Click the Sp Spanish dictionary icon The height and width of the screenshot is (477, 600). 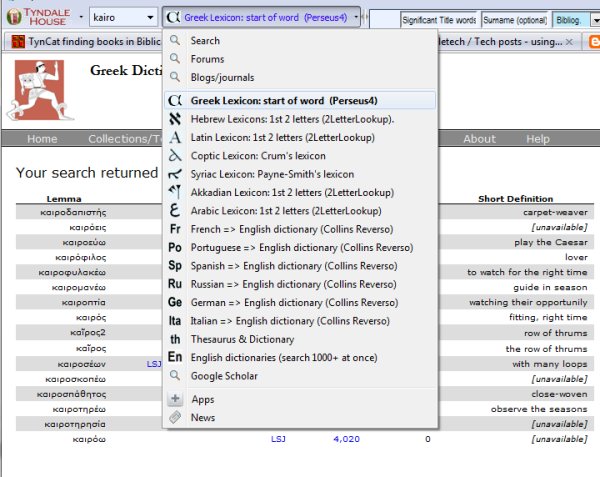(175, 266)
